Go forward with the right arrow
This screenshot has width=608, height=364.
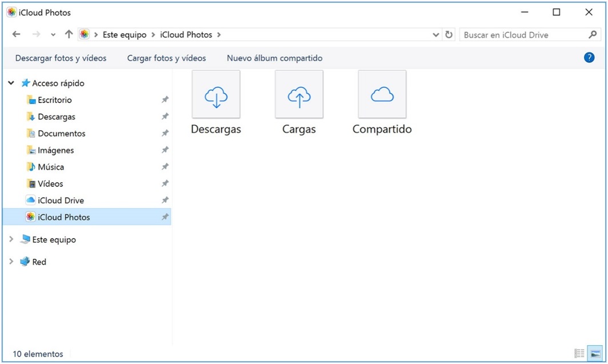point(37,34)
